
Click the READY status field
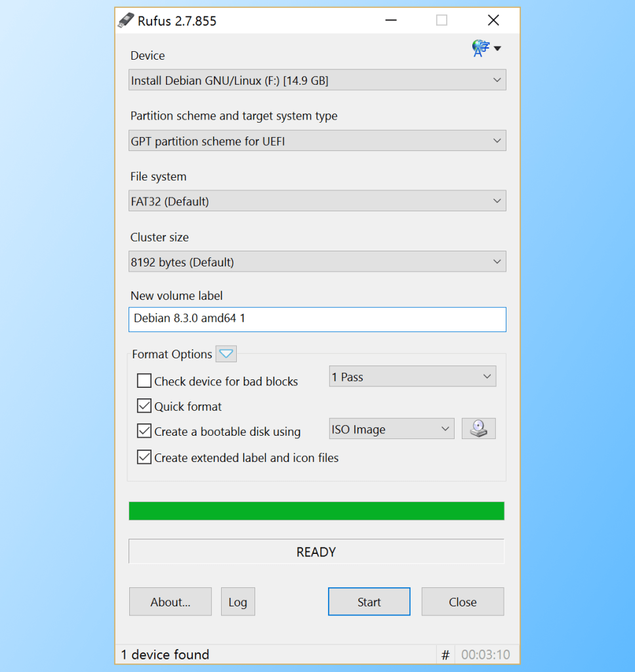coord(316,551)
